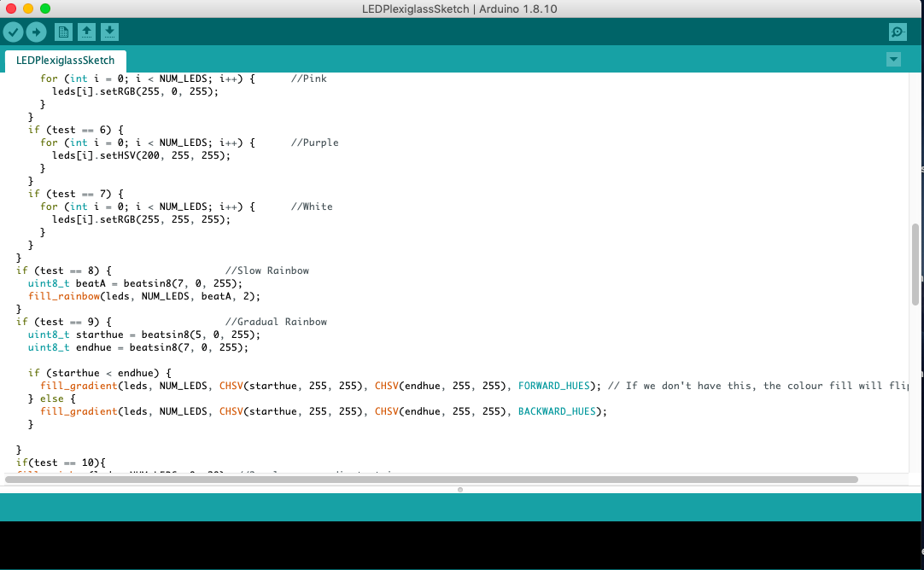Click the green zoom button in title bar
The width and height of the screenshot is (924, 570).
click(x=44, y=7)
